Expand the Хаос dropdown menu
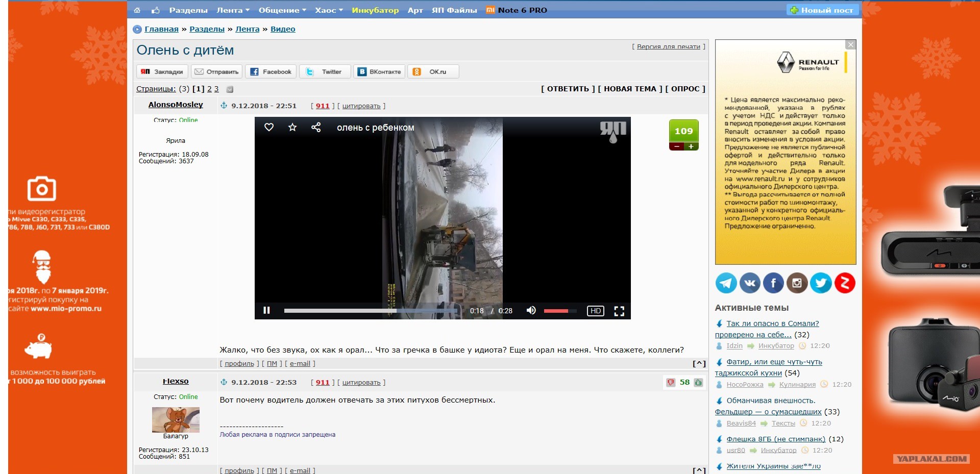The width and height of the screenshot is (980, 474). click(x=329, y=10)
